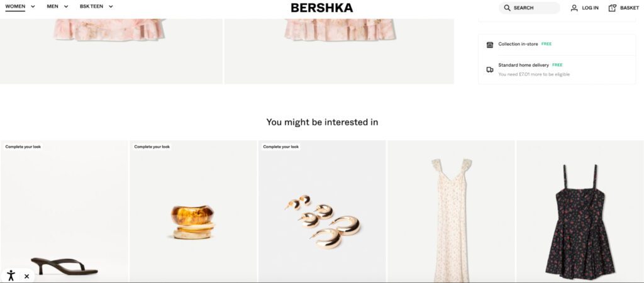The width and height of the screenshot is (644, 283).
Task: Expand the BSK Teen menu chevron
Action: (x=111, y=7)
